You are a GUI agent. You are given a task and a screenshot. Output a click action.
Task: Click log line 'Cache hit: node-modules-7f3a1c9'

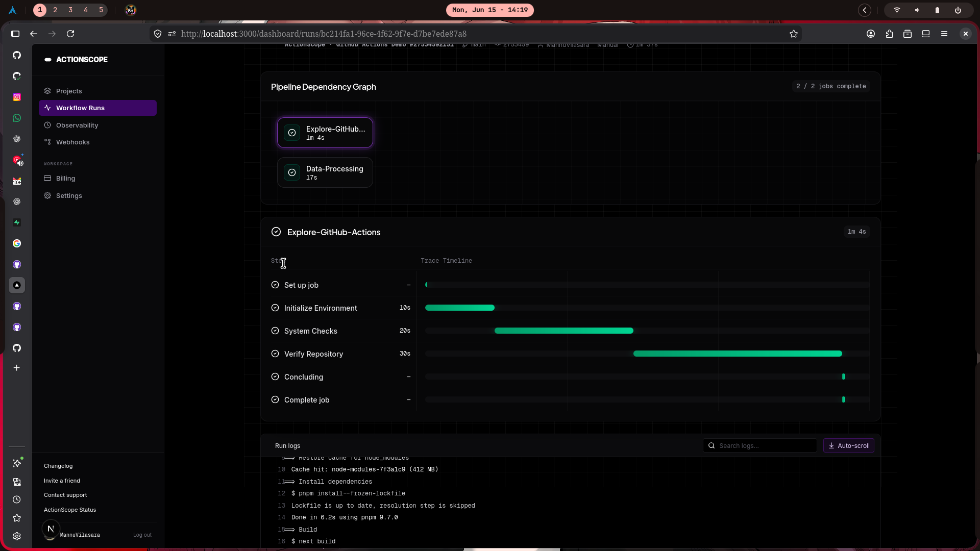pyautogui.click(x=364, y=469)
